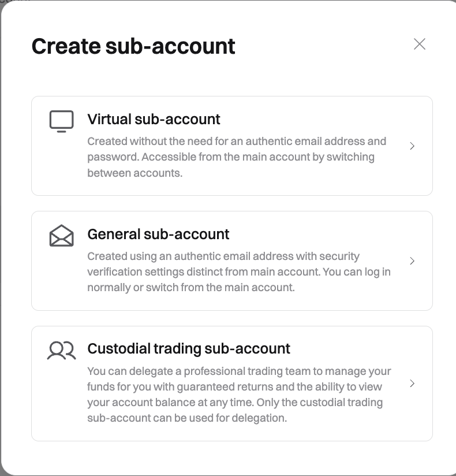Pick the "Custodial trading sub-account" title
This screenshot has height=476, width=456.
pyautogui.click(x=189, y=349)
